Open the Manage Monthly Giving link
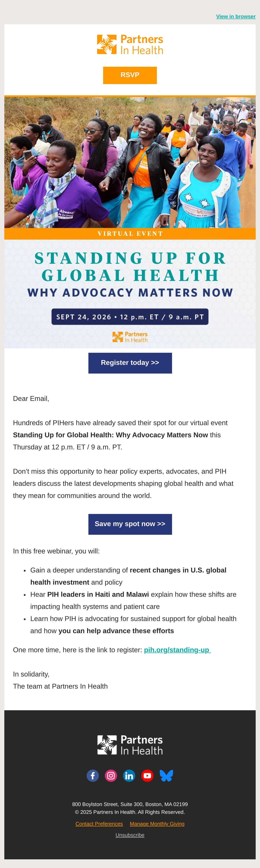The image size is (260, 868). tap(157, 824)
